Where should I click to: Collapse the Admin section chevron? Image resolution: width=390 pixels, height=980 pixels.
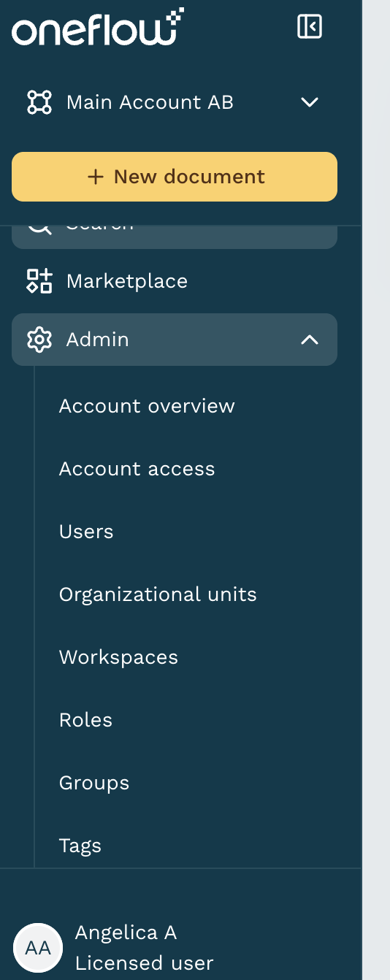[x=310, y=340]
